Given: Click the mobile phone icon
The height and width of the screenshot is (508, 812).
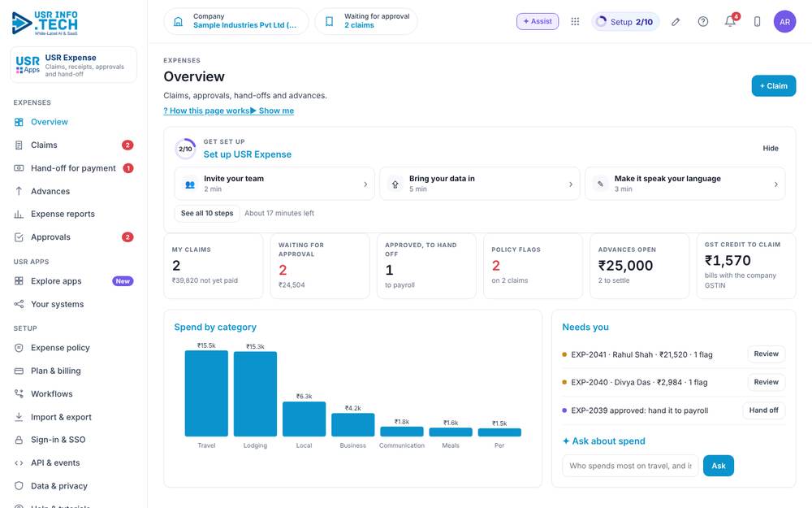Looking at the screenshot, I should (x=757, y=21).
